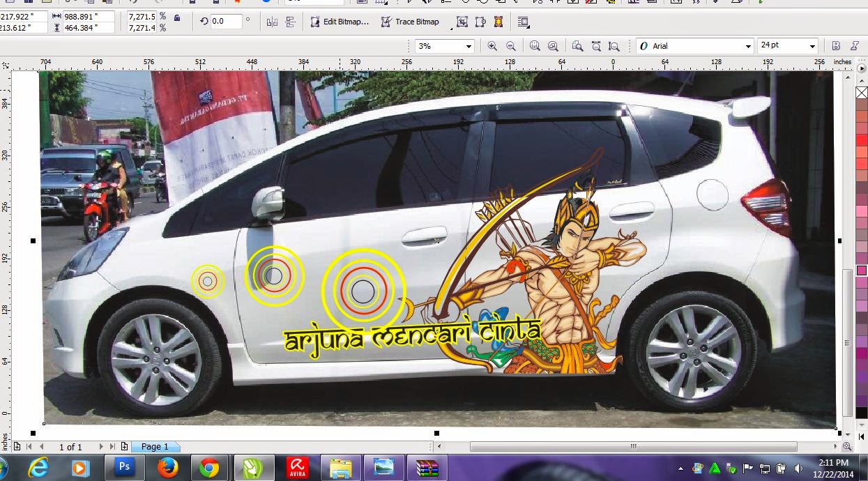Add a page after using right plus icon
Viewport: 868px width, 481px height.
point(124,447)
